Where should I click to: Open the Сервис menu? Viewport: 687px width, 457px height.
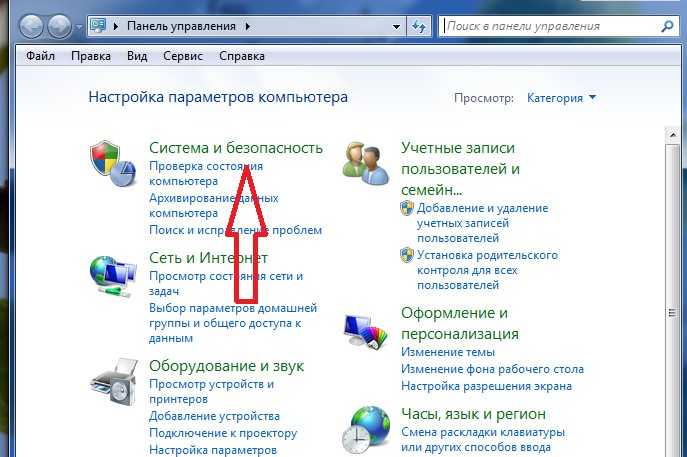point(183,56)
